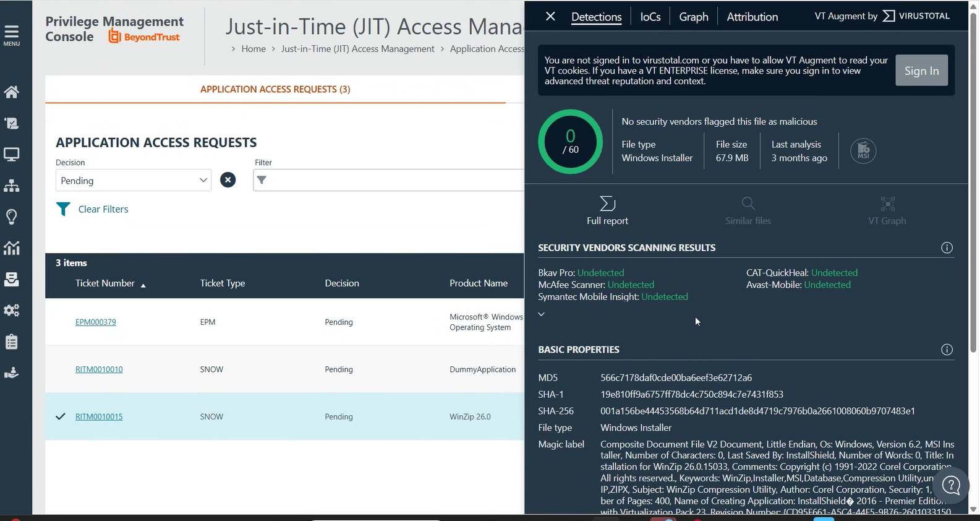This screenshot has height=521, width=980.
Task: Click the BeyondTrust logo
Action: [144, 37]
